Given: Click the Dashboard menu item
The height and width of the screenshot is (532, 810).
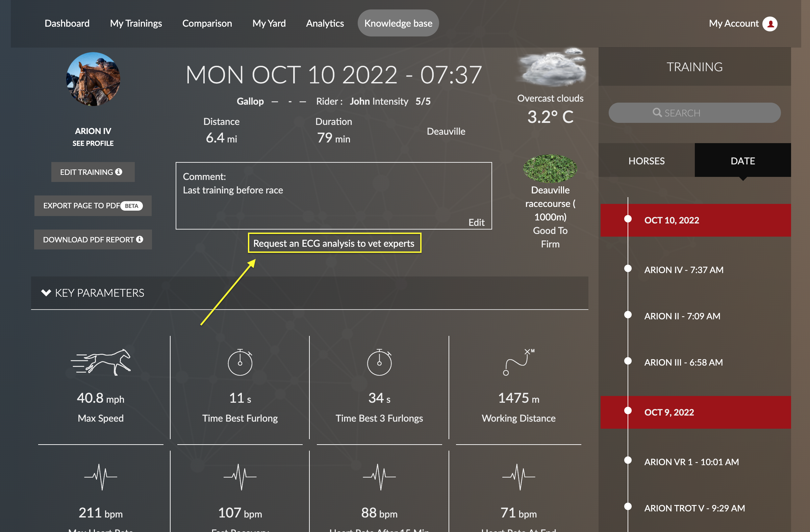Looking at the screenshot, I should point(67,23).
